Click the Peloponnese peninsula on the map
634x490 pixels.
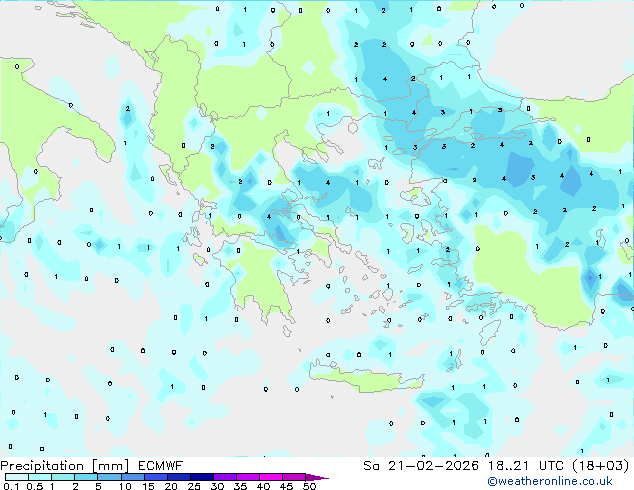(x=259, y=279)
